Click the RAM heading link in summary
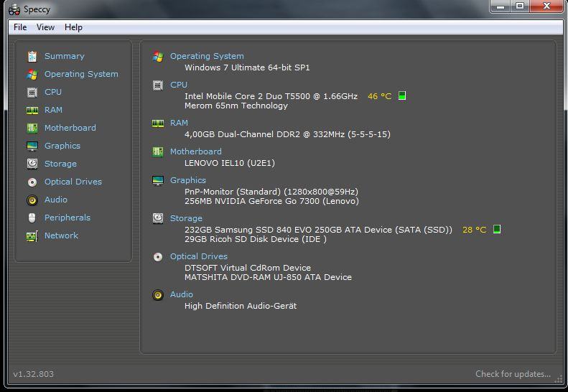This screenshot has width=568, height=392. point(179,123)
